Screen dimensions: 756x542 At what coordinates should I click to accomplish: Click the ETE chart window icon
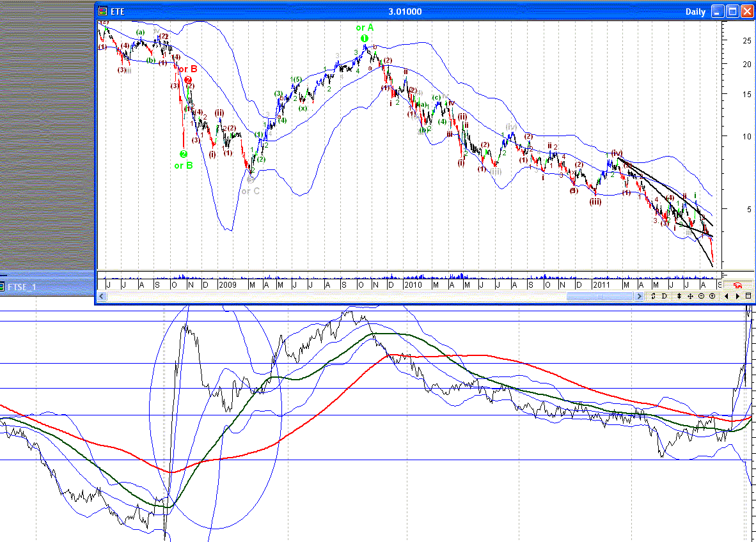[103, 11]
